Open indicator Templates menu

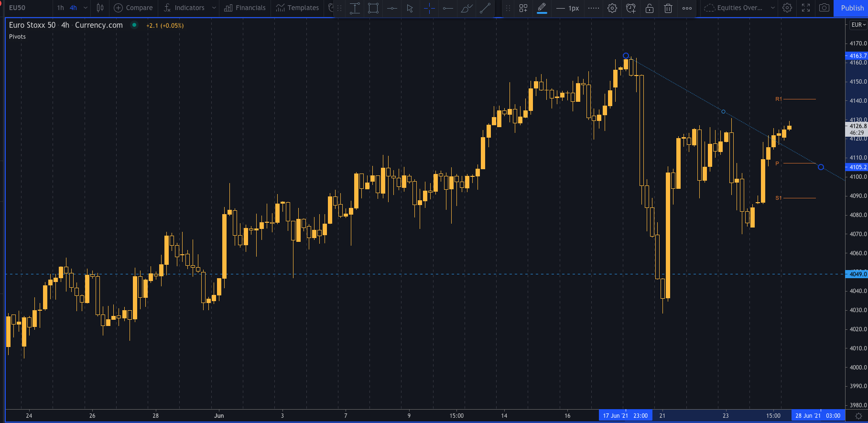pos(297,8)
